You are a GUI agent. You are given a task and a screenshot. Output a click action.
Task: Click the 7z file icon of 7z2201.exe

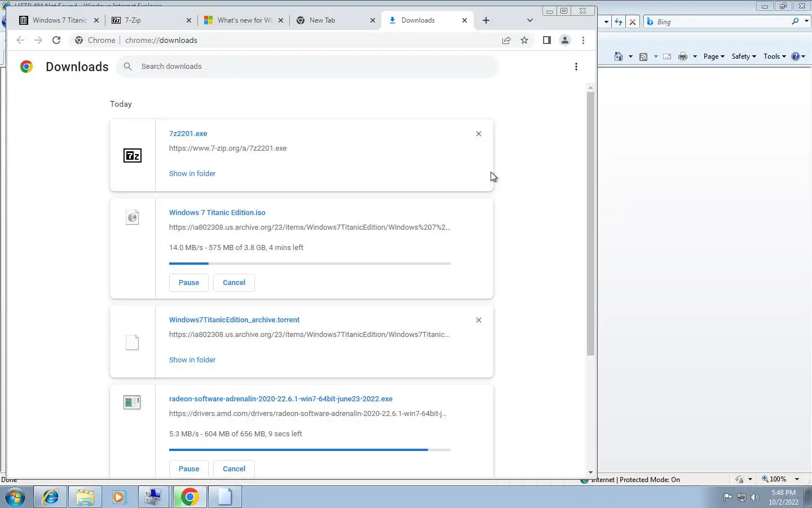[132, 156]
